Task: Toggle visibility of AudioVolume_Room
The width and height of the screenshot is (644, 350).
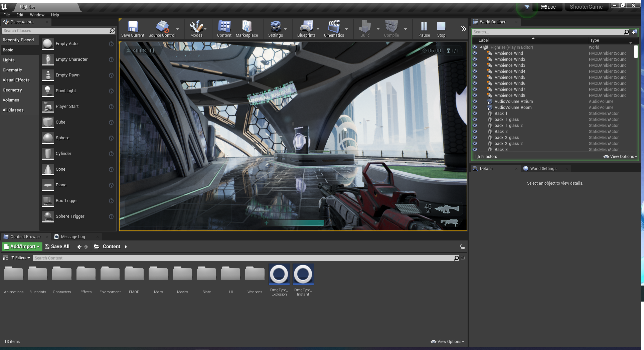Action: 475,107
